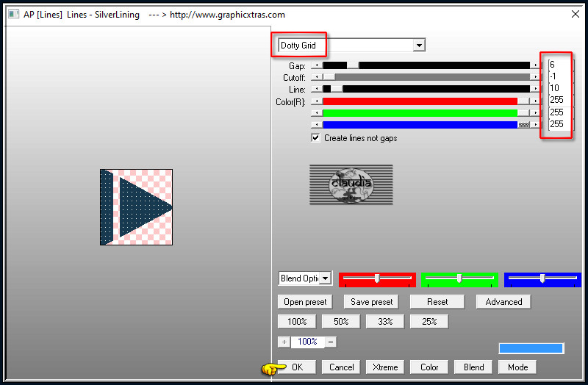Click the Open preset button

point(305,302)
